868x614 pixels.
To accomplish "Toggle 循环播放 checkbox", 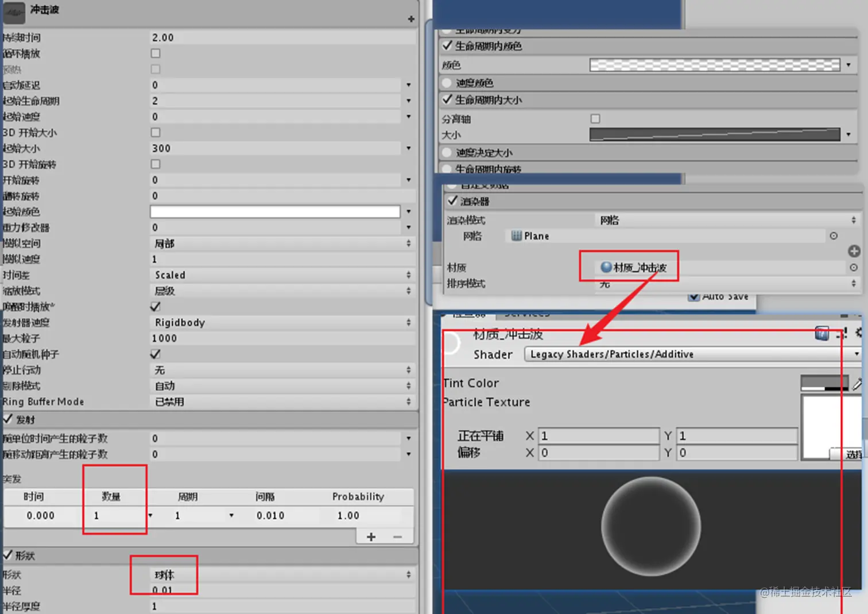I will click(x=156, y=53).
